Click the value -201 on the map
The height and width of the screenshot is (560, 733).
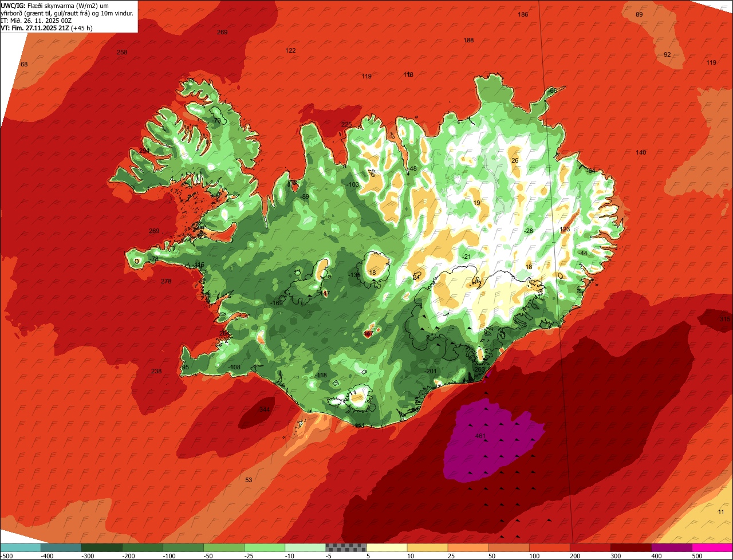tap(431, 371)
